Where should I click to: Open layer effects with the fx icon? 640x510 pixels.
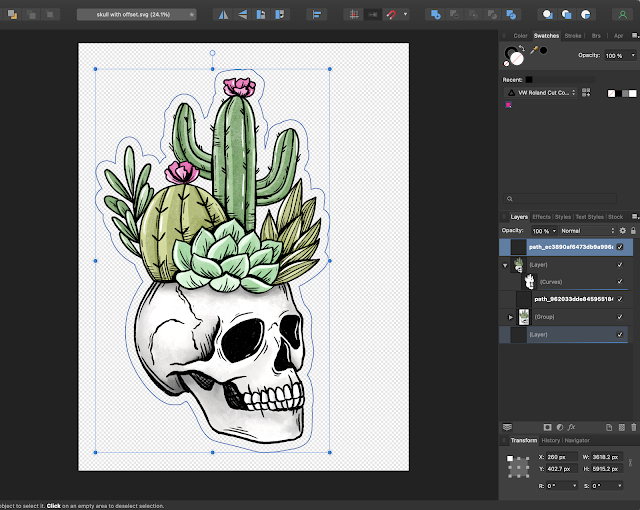click(x=573, y=427)
